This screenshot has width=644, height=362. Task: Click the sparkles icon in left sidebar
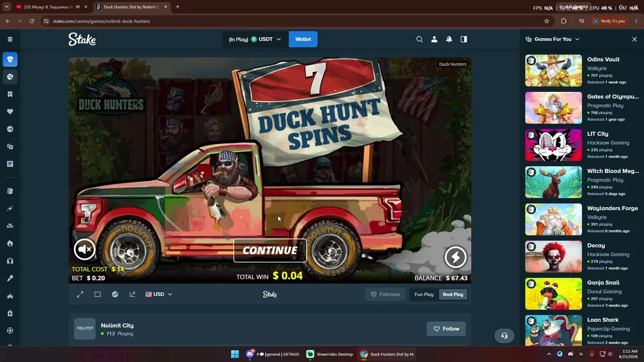(10, 209)
